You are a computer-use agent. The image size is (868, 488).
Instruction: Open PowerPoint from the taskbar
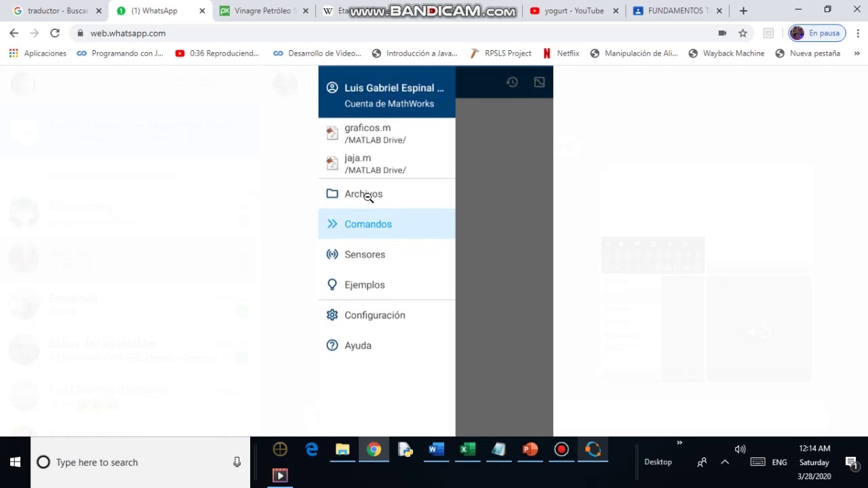(530, 449)
